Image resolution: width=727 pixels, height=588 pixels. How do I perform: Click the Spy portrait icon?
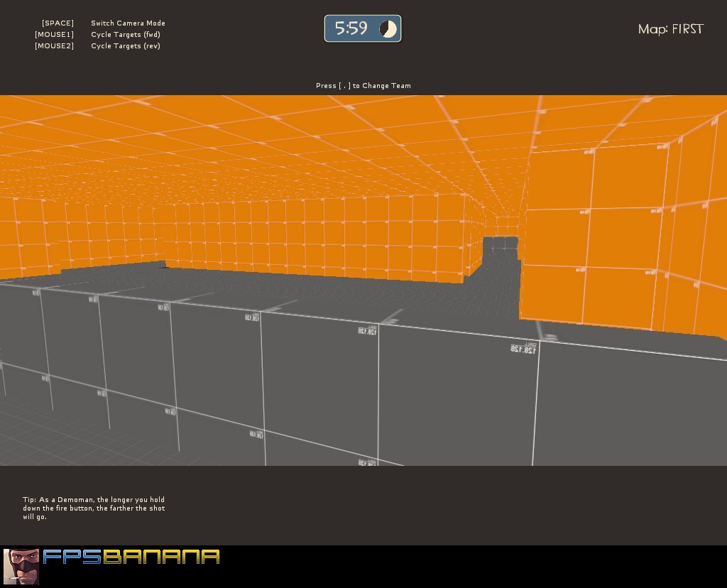tap(21, 566)
